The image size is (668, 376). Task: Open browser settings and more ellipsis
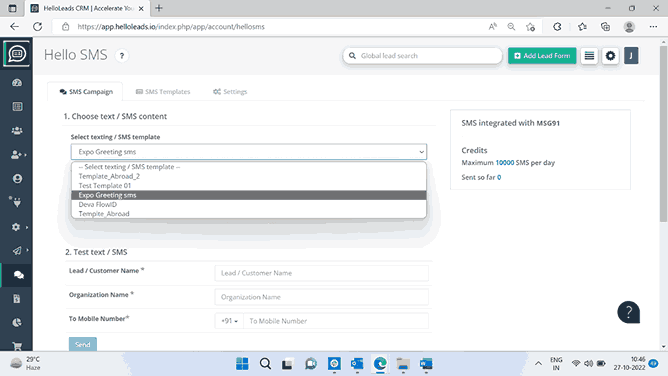(653, 27)
